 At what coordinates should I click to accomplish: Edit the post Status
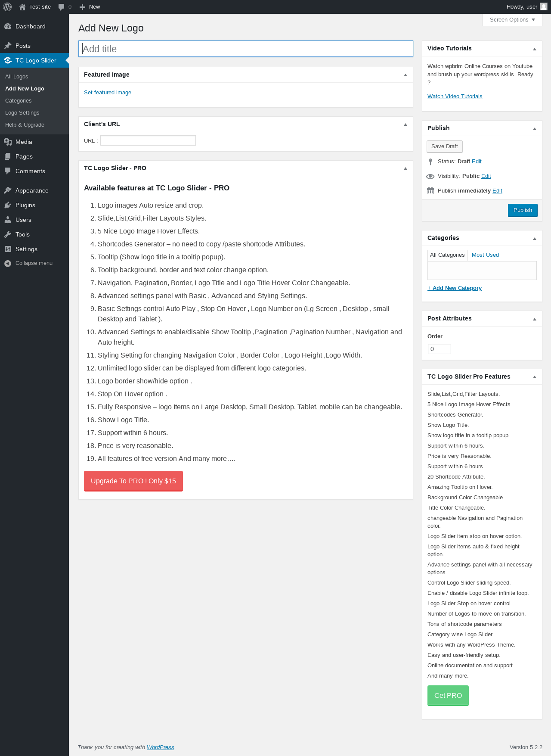[477, 162]
